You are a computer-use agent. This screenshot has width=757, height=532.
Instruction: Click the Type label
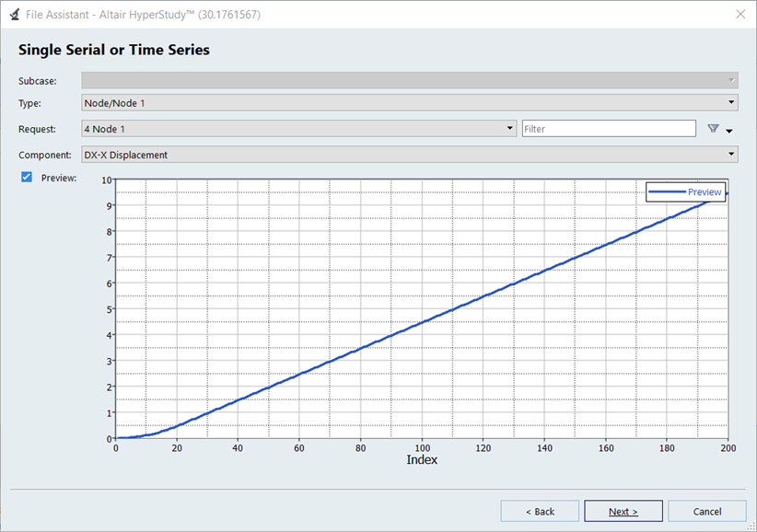pyautogui.click(x=29, y=103)
